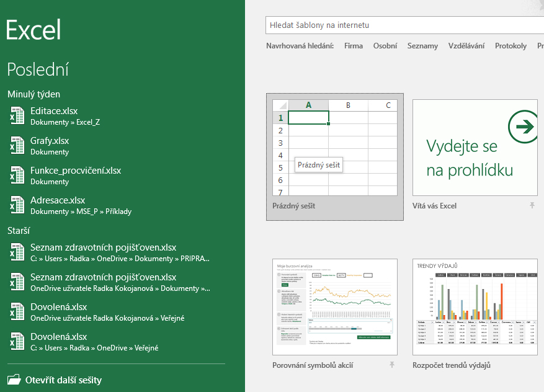Click the file icon next to Adresace.xlsx
The image size is (544, 392).
tap(17, 205)
